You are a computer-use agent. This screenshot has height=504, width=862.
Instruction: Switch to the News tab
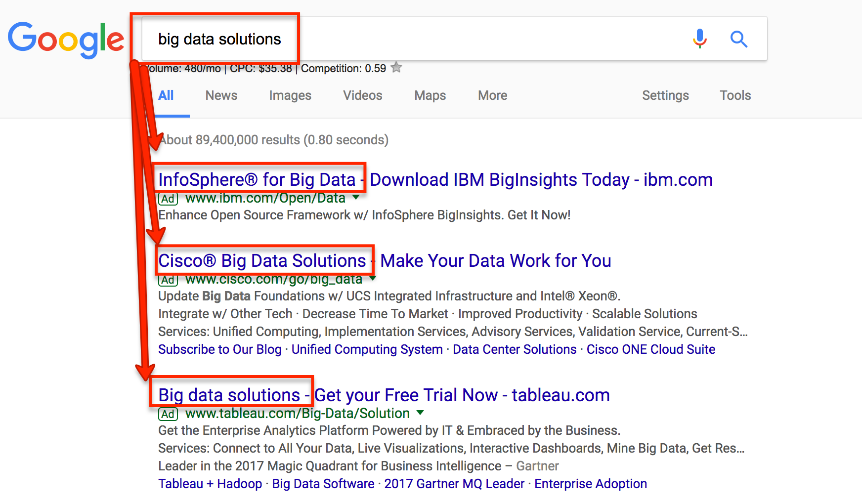(221, 95)
